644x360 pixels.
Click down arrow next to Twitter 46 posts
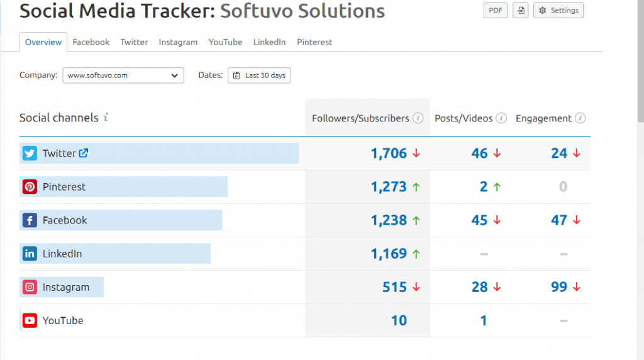[x=497, y=154]
